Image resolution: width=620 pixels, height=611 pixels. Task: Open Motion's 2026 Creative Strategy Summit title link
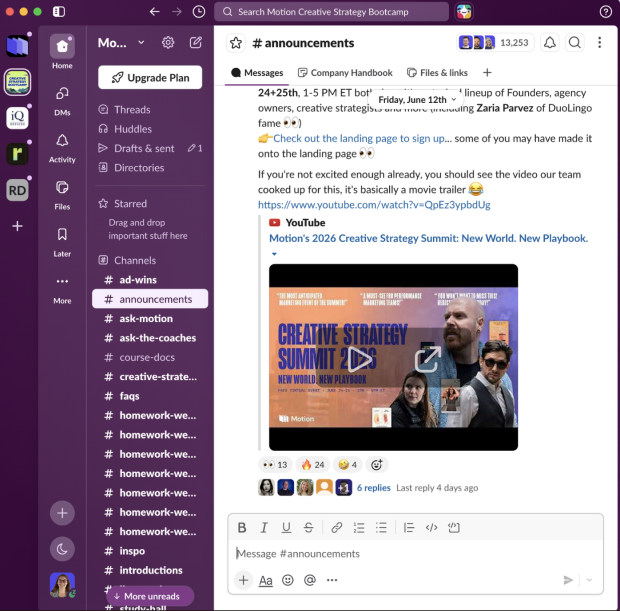pos(428,238)
